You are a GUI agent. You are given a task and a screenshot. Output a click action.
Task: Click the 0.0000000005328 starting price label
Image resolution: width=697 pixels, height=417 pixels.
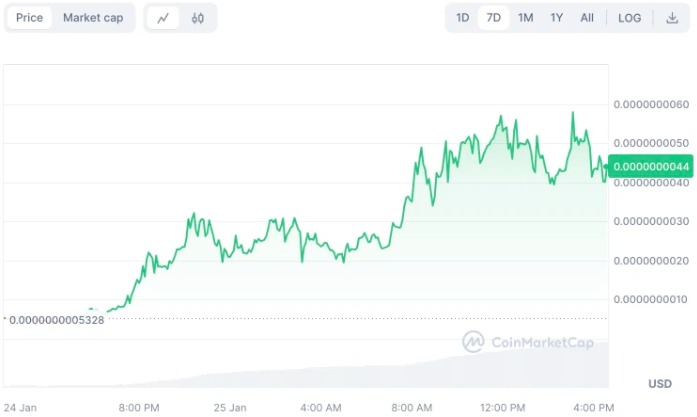point(65,319)
